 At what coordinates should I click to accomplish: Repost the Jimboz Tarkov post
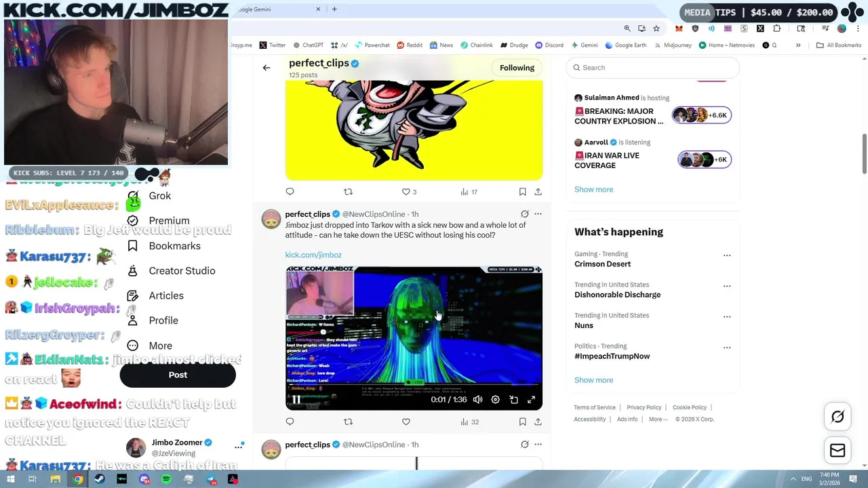[x=348, y=422]
